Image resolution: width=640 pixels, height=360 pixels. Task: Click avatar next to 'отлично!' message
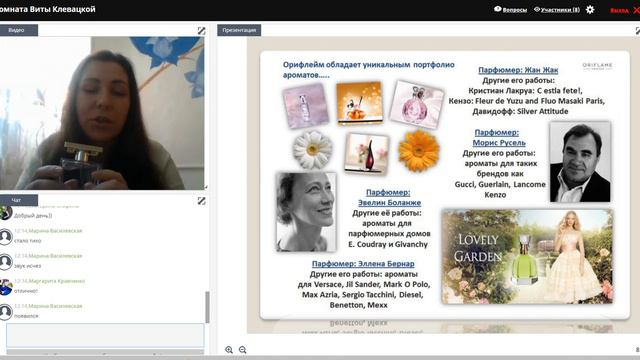pyautogui.click(x=6, y=287)
